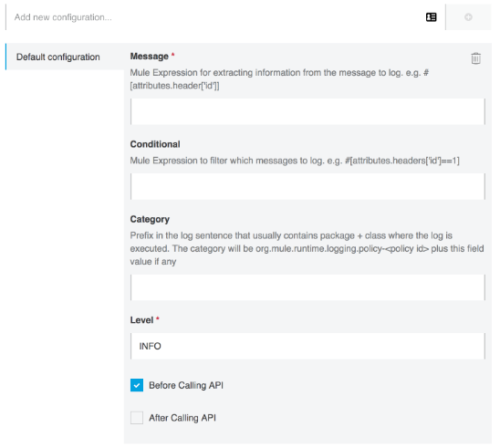Screen dimensions: 500x448
Task: Click inside the Category input field
Action: (x=307, y=287)
